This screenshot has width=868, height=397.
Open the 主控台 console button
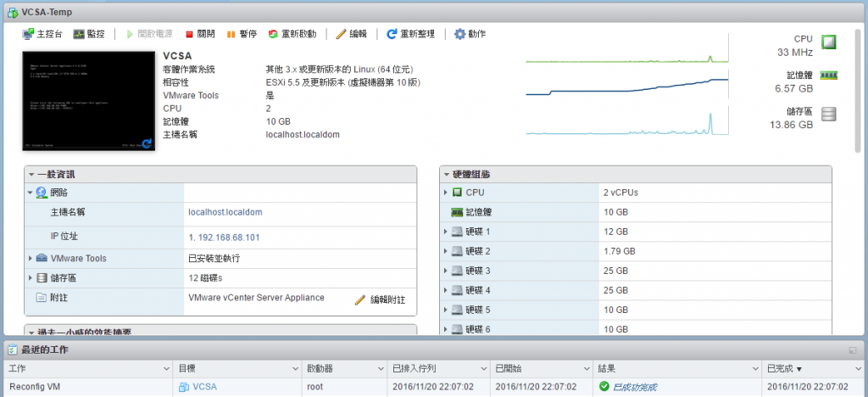pos(42,34)
